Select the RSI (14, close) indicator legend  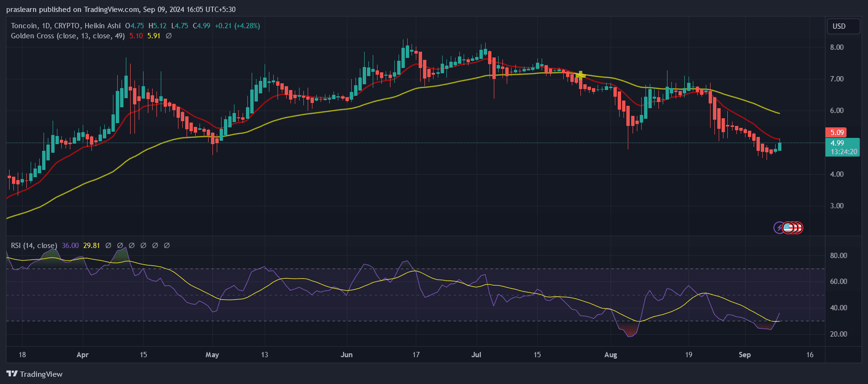pos(33,246)
